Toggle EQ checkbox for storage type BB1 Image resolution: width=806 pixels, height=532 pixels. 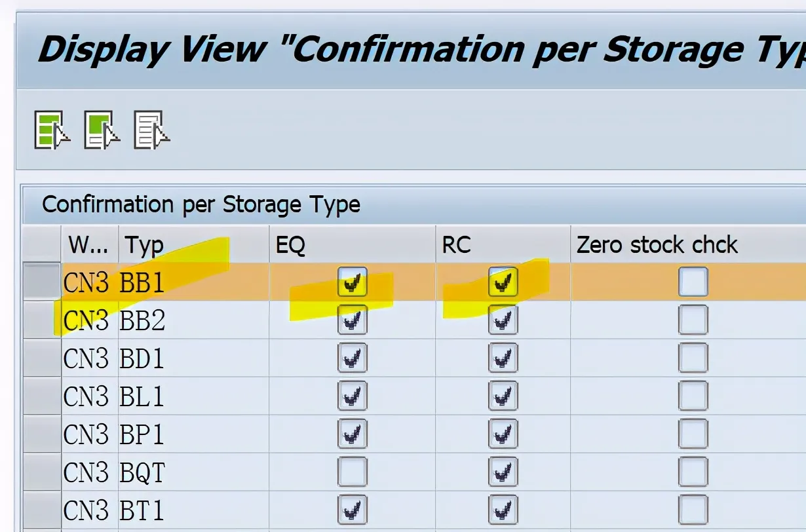(353, 282)
